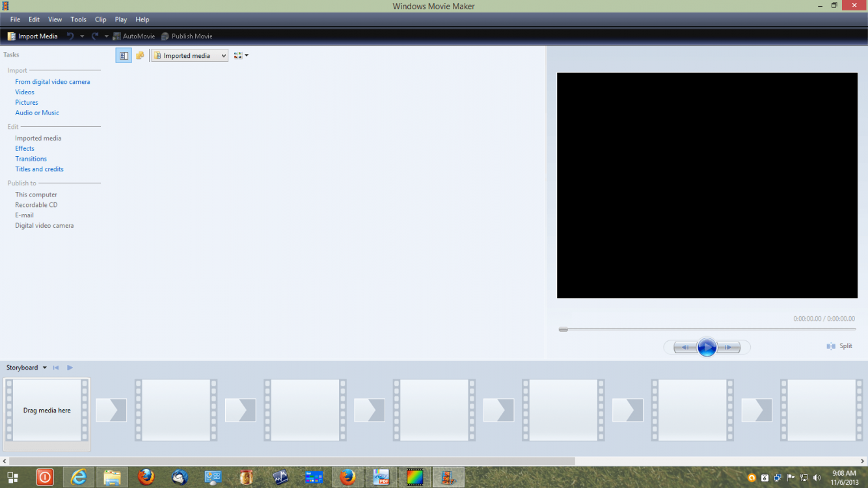This screenshot has width=868, height=488.
Task: Open File Explorer from taskbar
Action: click(x=113, y=478)
